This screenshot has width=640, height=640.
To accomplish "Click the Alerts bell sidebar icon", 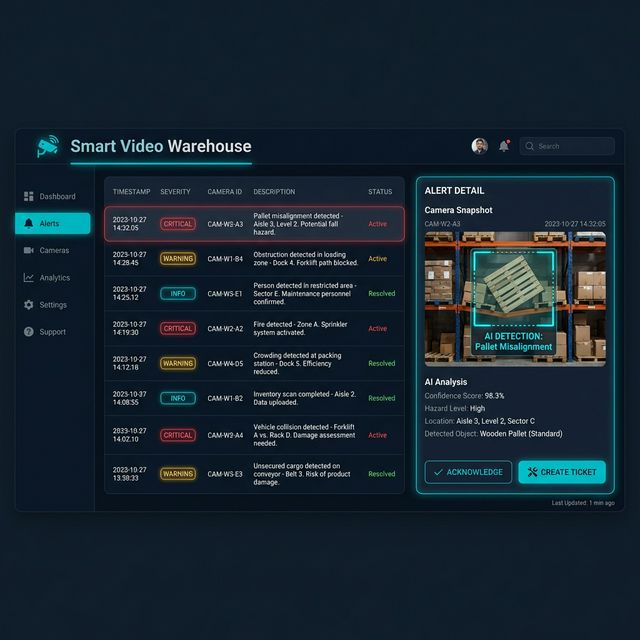I will [x=29, y=223].
